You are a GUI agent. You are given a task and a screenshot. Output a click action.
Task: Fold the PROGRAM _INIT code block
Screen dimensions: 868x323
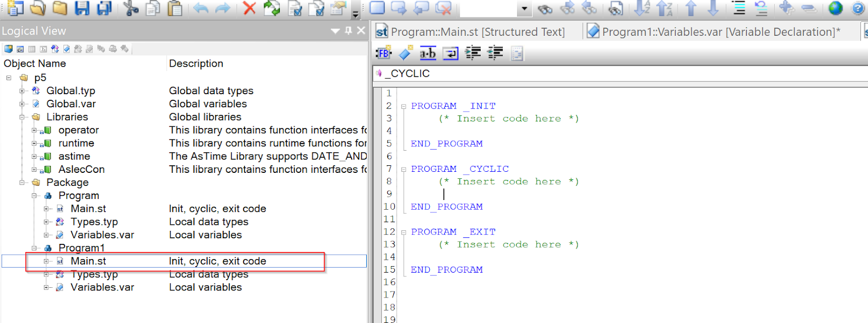[404, 106]
